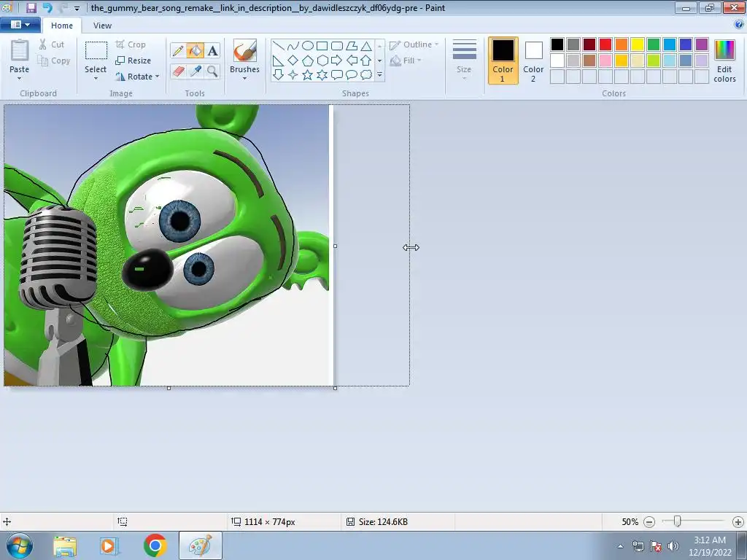Image resolution: width=747 pixels, height=560 pixels.
Task: Open Windows Explorer from the taskbar
Action: [65, 546]
